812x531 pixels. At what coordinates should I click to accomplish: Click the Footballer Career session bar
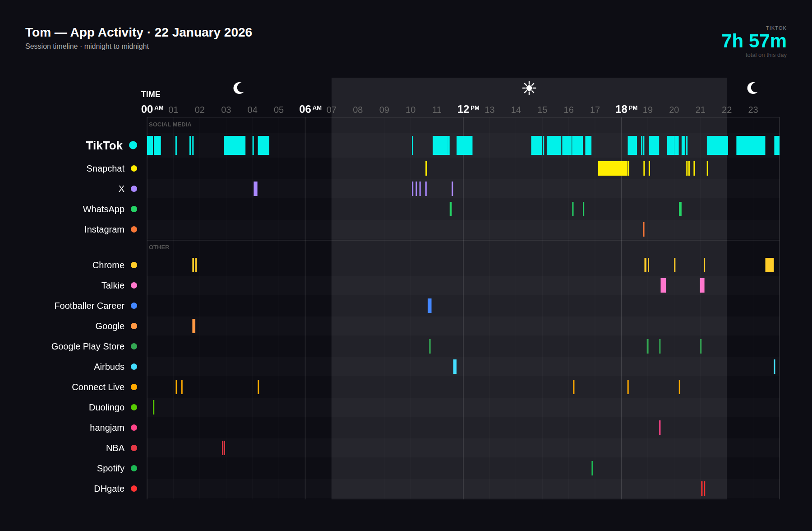pos(429,306)
